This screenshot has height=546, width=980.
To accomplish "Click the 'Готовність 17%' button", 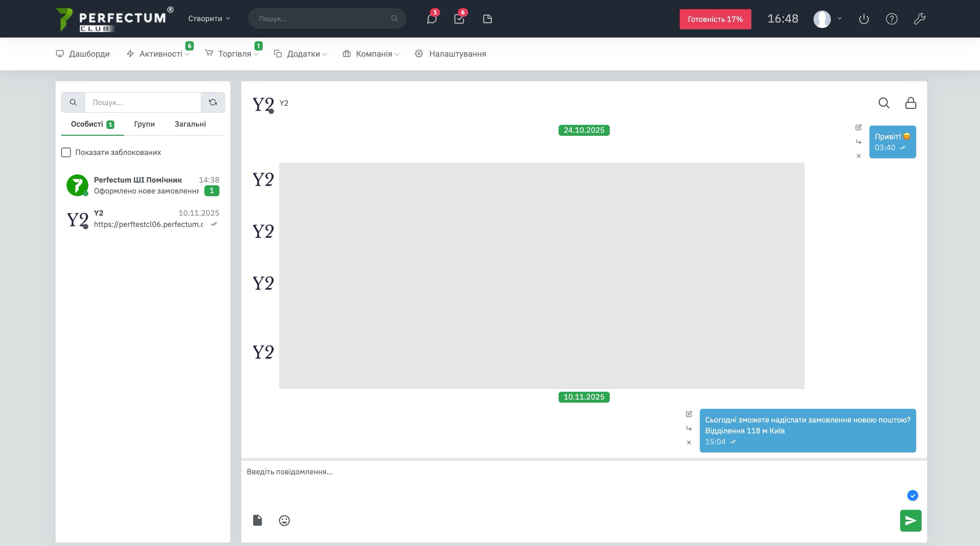I will point(715,19).
